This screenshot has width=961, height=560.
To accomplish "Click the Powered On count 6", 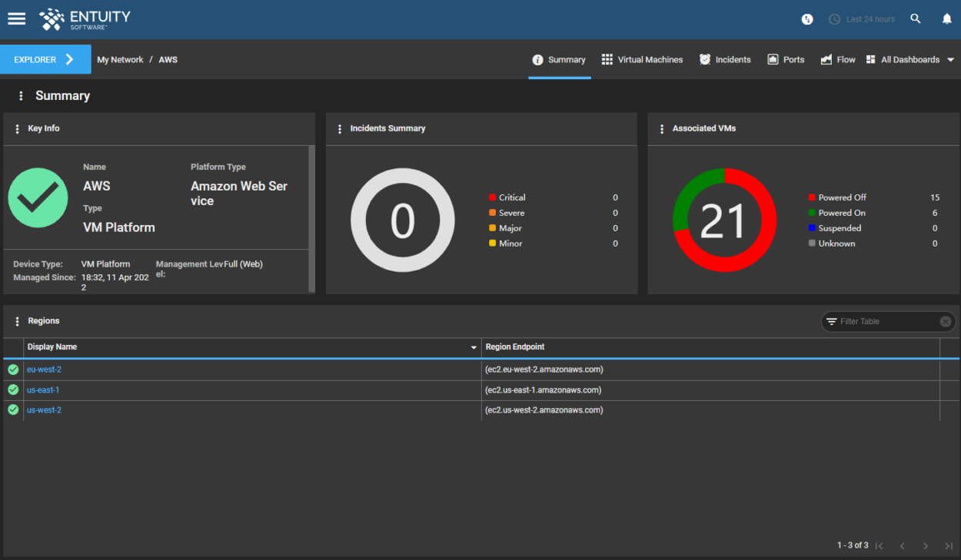I will click(935, 213).
